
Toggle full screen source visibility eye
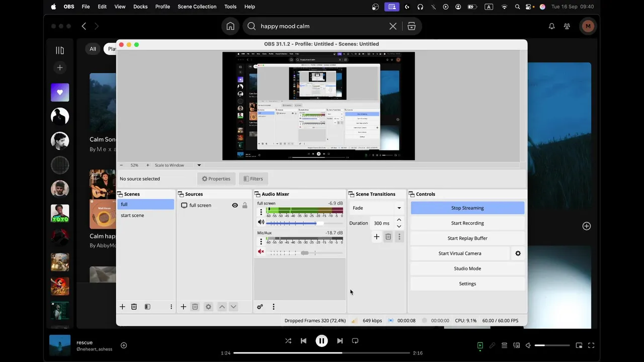[x=235, y=205]
